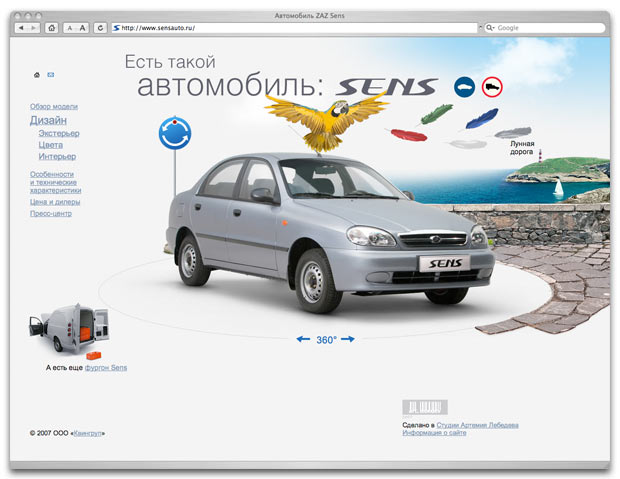Click the blue roundabout sign icon

pos(175,132)
